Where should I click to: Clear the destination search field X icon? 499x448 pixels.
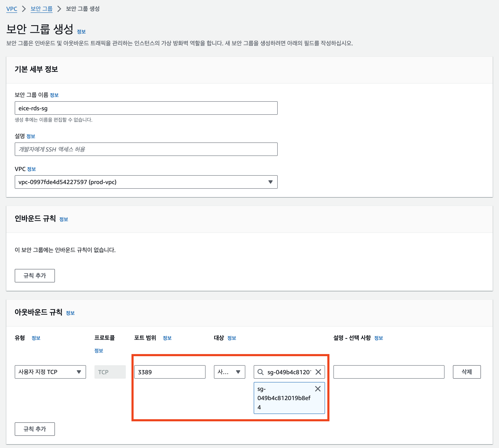[x=318, y=372]
